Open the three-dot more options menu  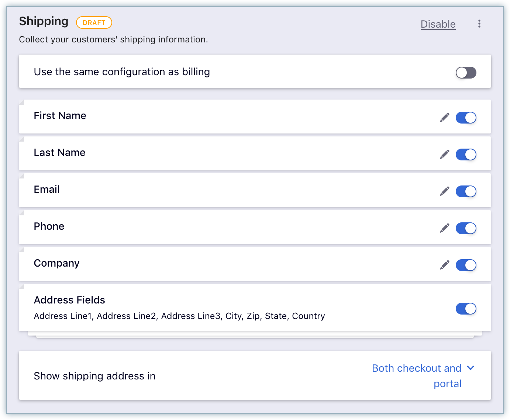(479, 24)
